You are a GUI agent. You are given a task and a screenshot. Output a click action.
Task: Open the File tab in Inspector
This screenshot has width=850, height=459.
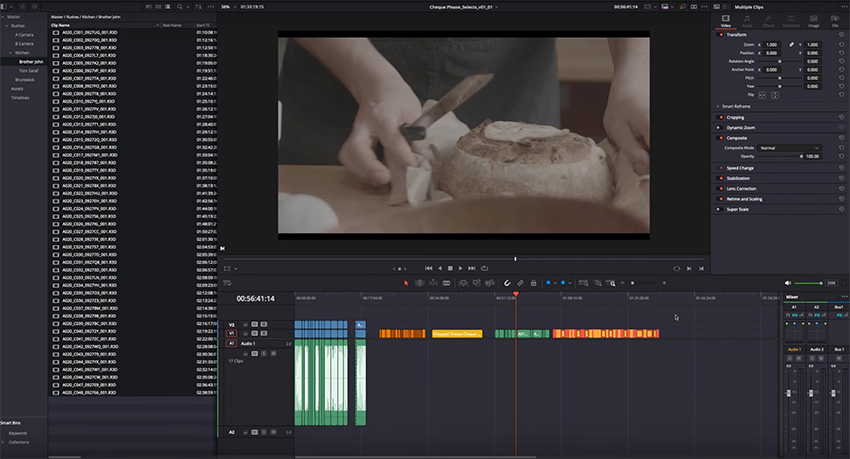(x=834, y=20)
